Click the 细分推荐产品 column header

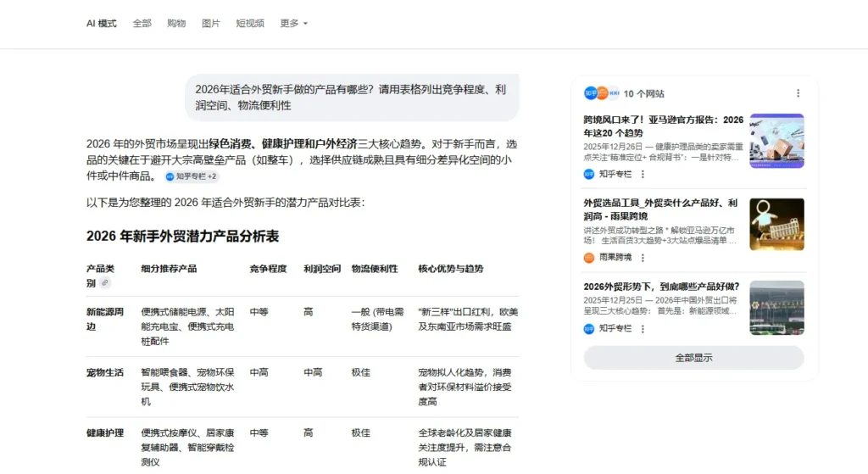[x=169, y=269]
